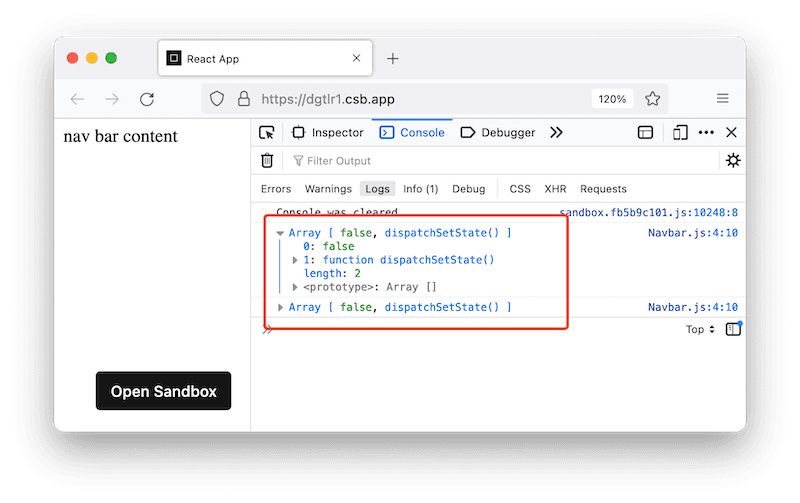Toggle Responsive Design Mode icon
The image size is (800, 503).
pyautogui.click(x=680, y=132)
